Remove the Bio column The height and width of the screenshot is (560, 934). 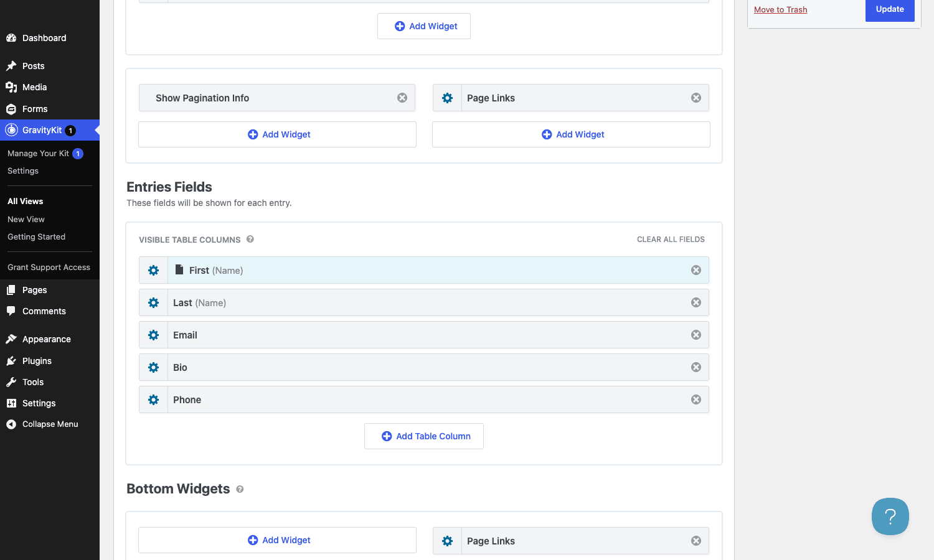696,367
